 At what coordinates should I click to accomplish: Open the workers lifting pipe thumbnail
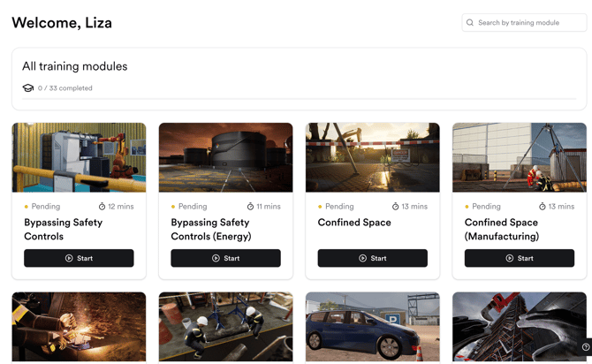coord(226,327)
